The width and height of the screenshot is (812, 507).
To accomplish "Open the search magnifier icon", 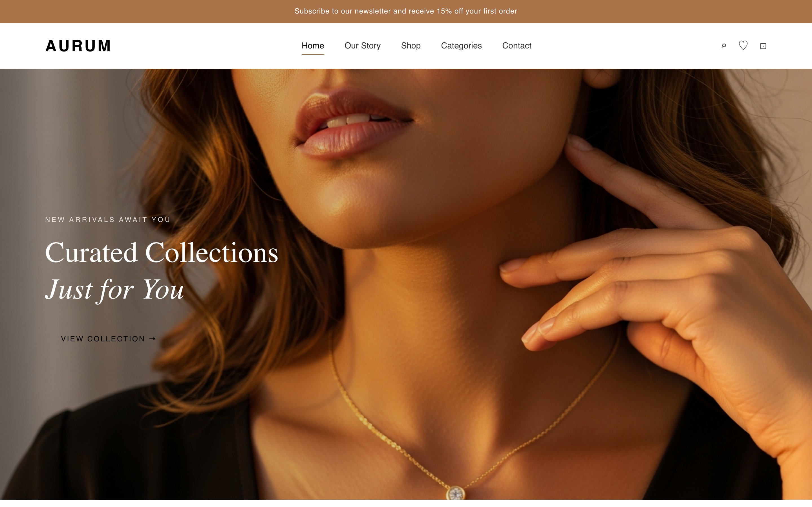I will click(724, 46).
